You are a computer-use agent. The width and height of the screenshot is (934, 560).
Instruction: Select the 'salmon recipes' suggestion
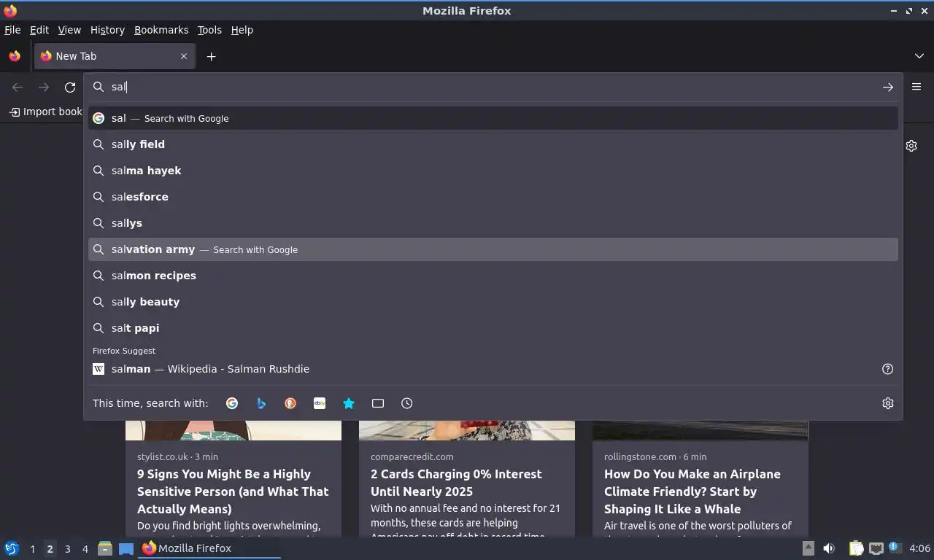493,276
